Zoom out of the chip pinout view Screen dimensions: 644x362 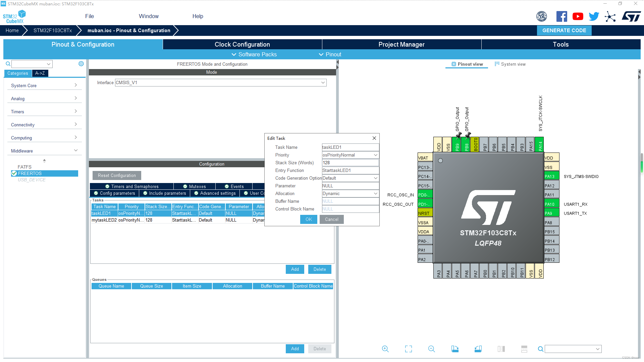point(432,349)
